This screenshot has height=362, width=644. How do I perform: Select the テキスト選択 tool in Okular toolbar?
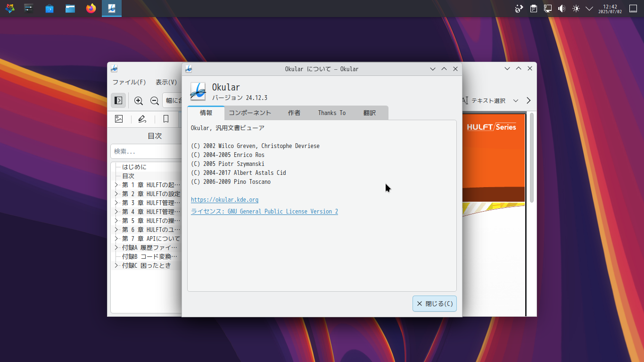pyautogui.click(x=483, y=100)
